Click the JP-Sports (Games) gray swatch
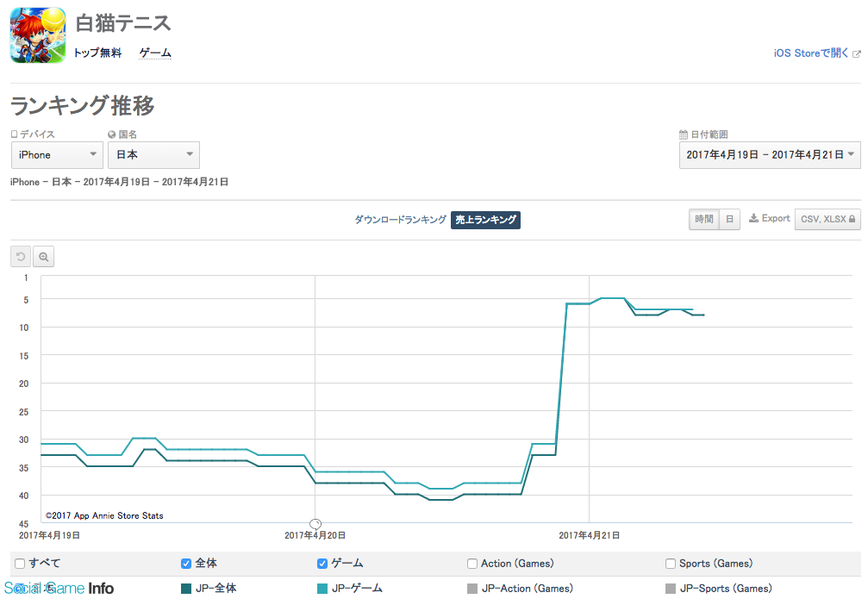 [671, 589]
